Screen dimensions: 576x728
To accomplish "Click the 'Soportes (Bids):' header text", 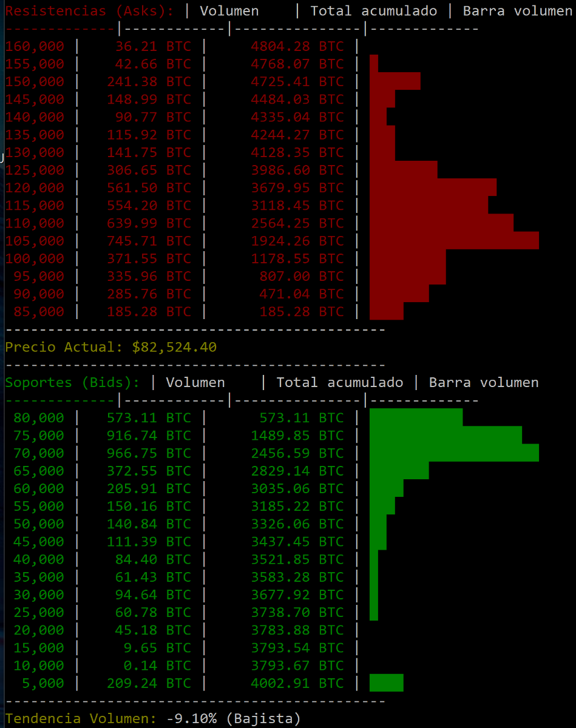I will click(x=73, y=383).
